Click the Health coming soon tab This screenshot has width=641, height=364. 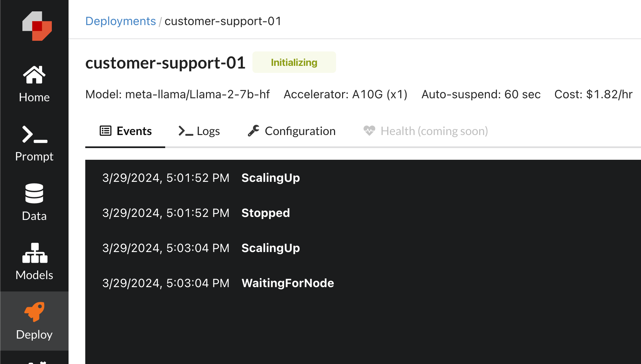pos(434,131)
